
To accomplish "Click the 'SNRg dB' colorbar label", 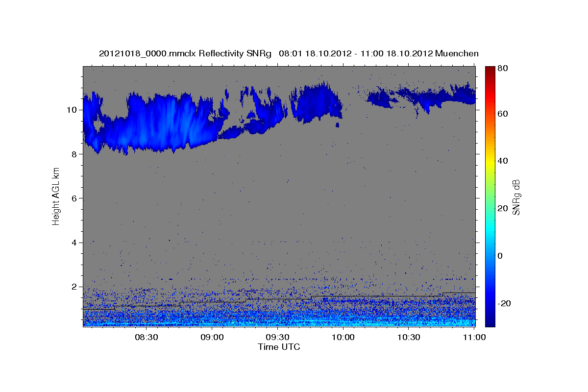I will pyautogui.click(x=516, y=197).
